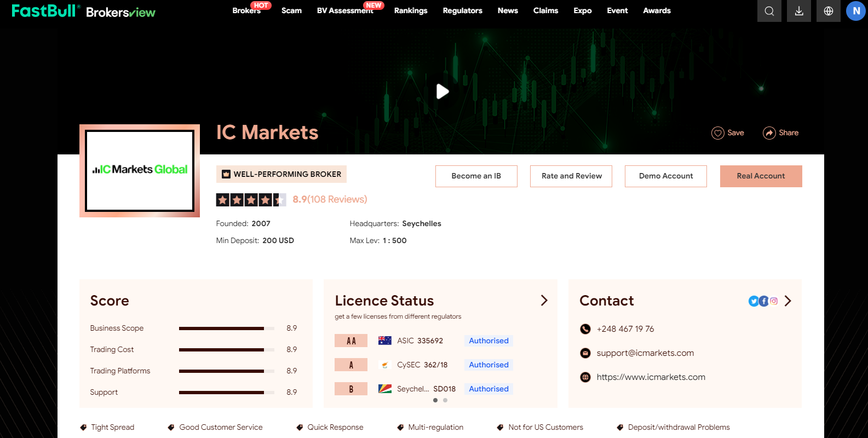Click the star rating bar
Screen dimensions: 868x438
pyautogui.click(x=251, y=200)
